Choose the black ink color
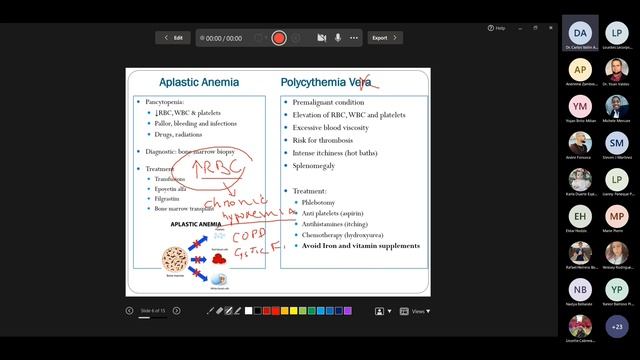 [258, 311]
